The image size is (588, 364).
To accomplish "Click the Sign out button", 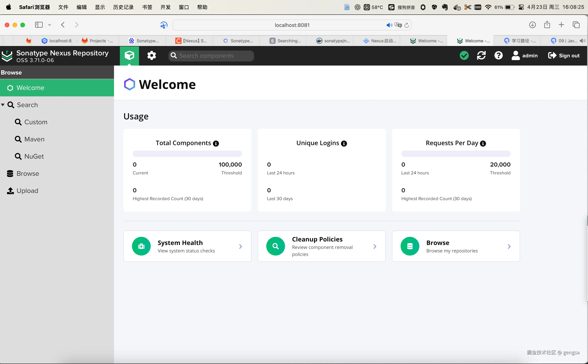I will click(564, 56).
